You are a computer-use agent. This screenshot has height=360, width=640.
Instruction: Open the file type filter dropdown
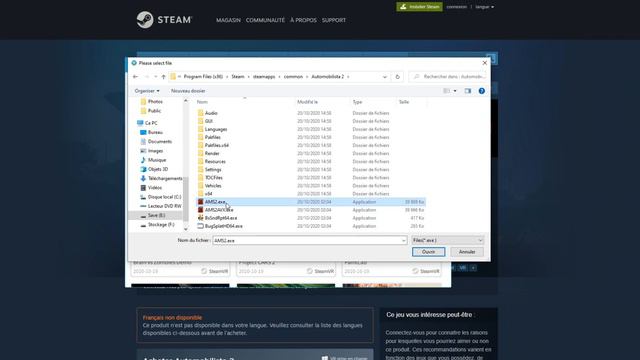tap(448, 240)
